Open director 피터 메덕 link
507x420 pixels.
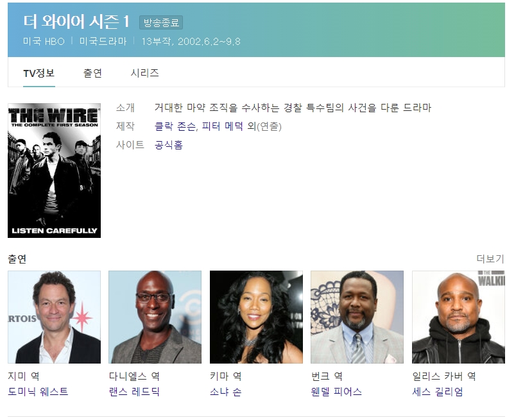223,126
